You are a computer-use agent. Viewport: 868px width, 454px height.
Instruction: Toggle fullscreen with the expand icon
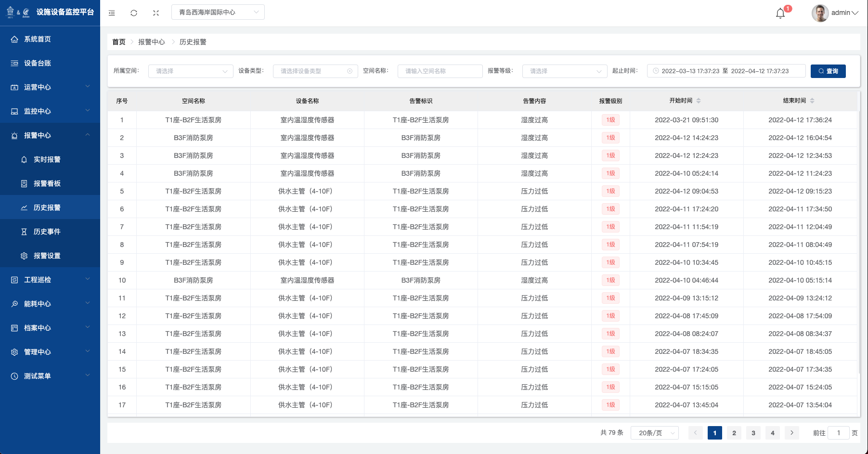(156, 13)
